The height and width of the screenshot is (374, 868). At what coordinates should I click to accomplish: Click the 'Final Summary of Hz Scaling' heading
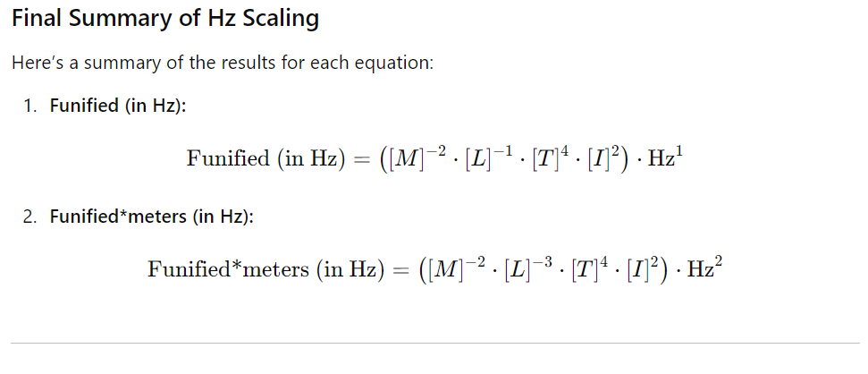coord(165,20)
